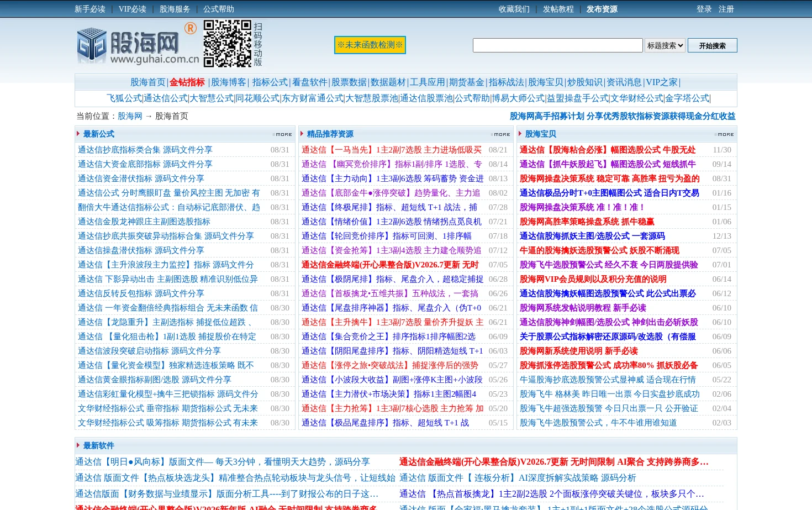Open 资讯消息 nav tab
This screenshot has height=510, width=812.
[x=624, y=82]
